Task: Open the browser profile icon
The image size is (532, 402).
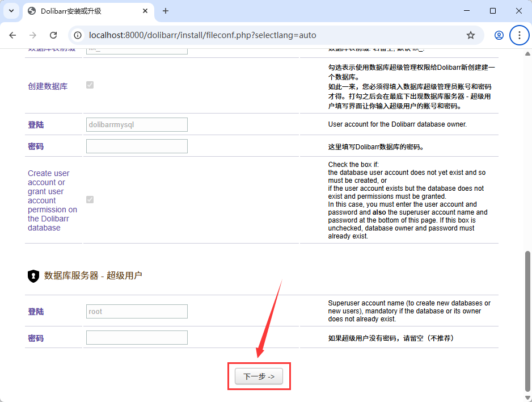Action: [499, 35]
